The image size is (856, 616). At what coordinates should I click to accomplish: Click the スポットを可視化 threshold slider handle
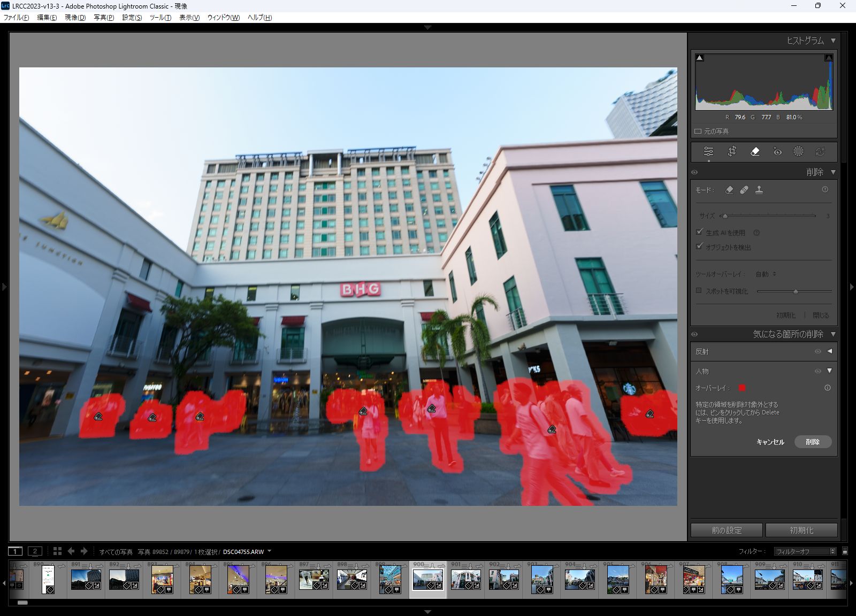tap(796, 291)
